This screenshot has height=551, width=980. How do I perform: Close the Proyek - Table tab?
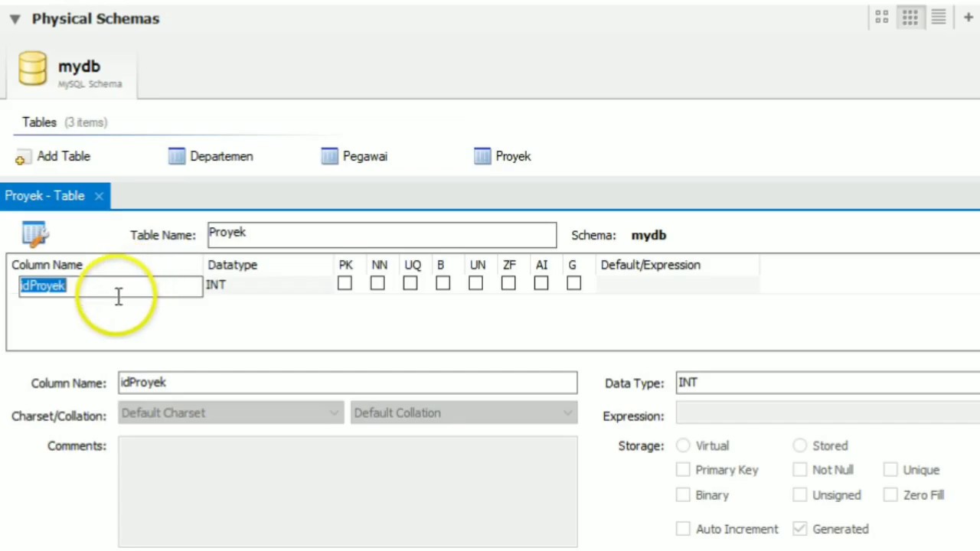99,197
